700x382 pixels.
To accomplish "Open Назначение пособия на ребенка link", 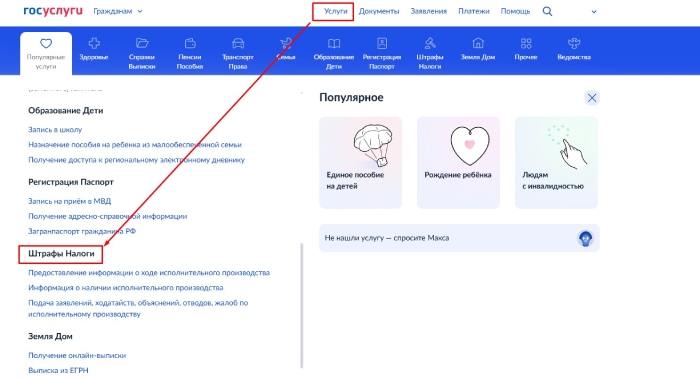I will 135,145.
